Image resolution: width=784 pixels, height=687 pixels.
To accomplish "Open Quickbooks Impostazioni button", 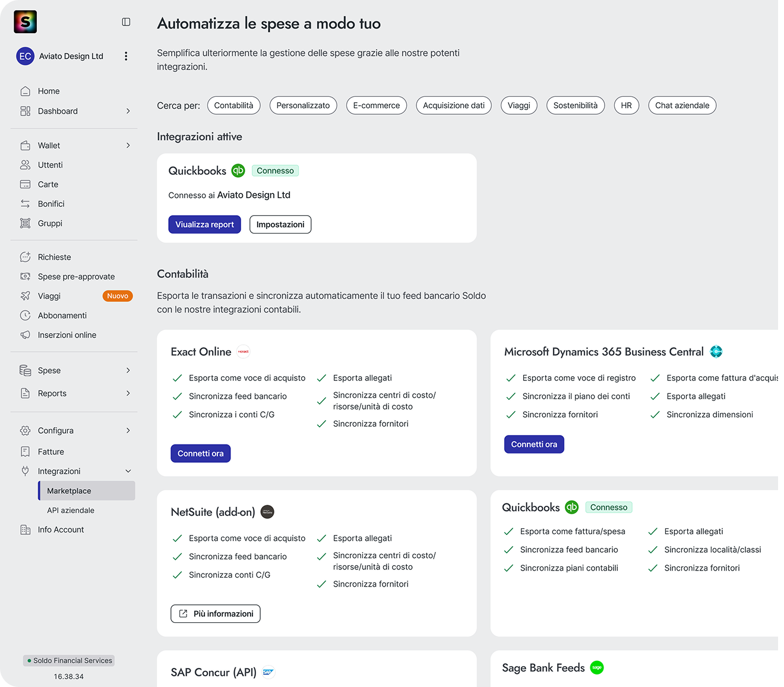I will tap(280, 225).
